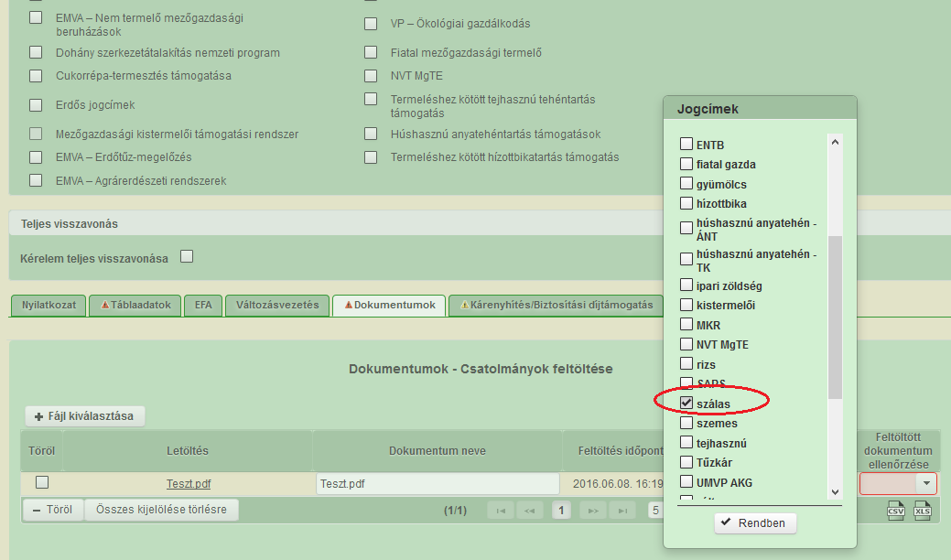Enable Fiatal mezőgazdasági termelő checkbox
951x560 pixels.
click(x=371, y=52)
